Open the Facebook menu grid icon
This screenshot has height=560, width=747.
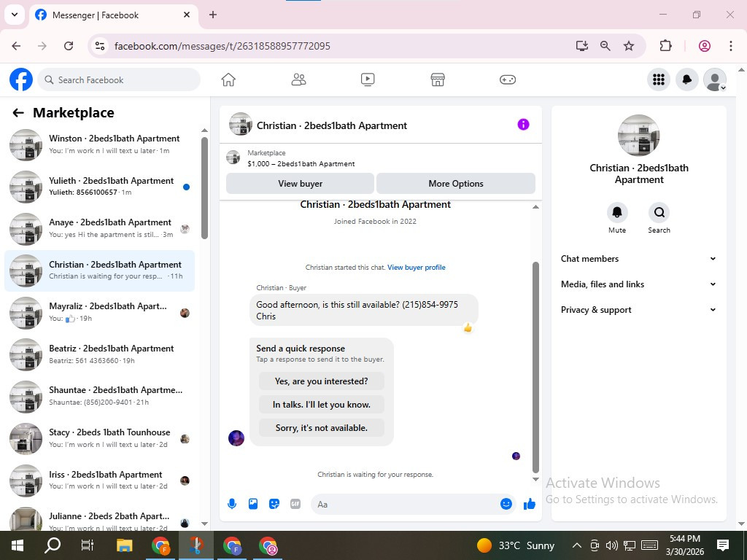tap(659, 79)
